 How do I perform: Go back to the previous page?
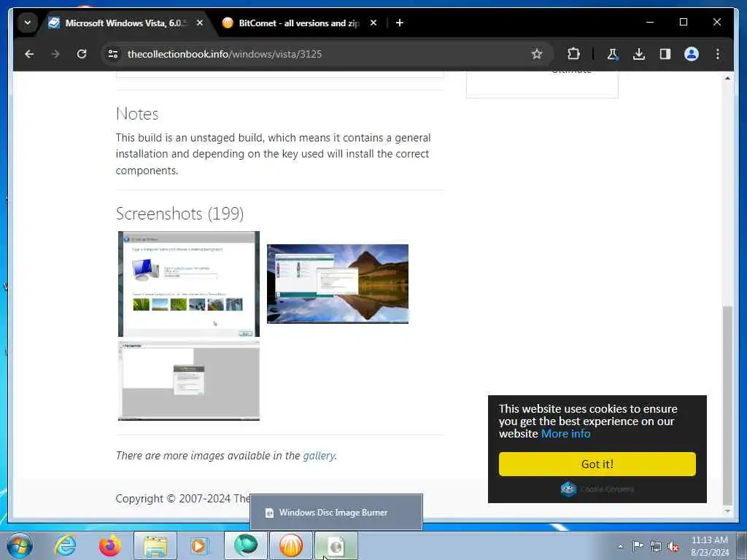(29, 54)
